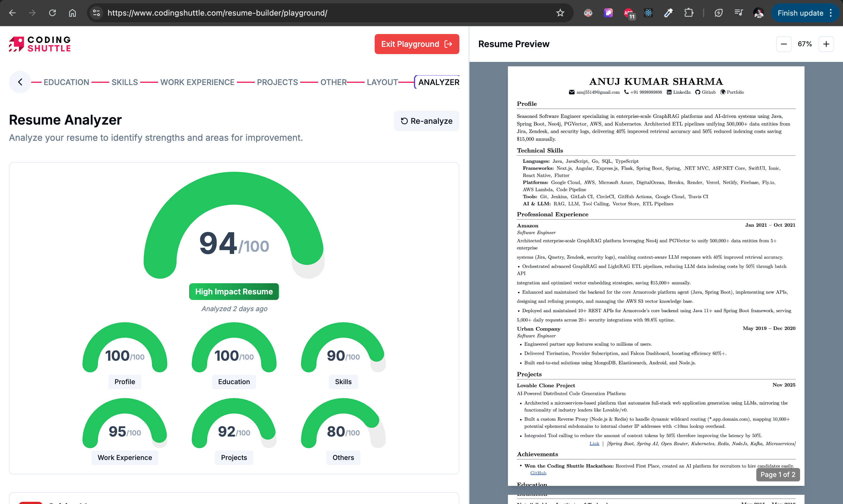Open the browser extensions puzzle icon
This screenshot has width=843, height=504.
coord(689,13)
